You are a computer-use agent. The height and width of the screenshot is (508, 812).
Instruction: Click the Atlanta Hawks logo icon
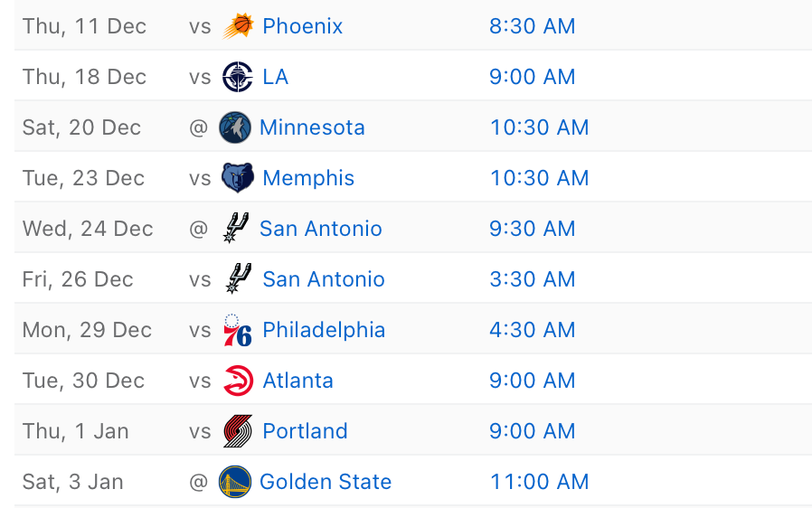(238, 381)
